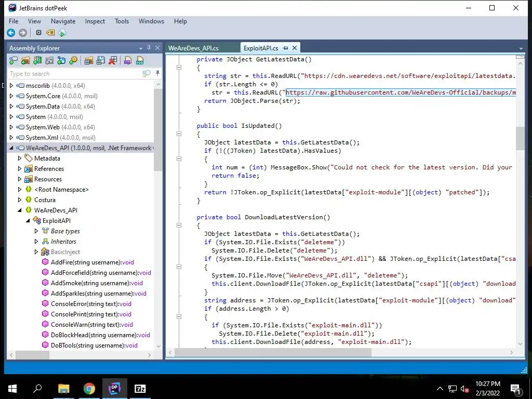Expand the System.Data assembly node

(11, 106)
